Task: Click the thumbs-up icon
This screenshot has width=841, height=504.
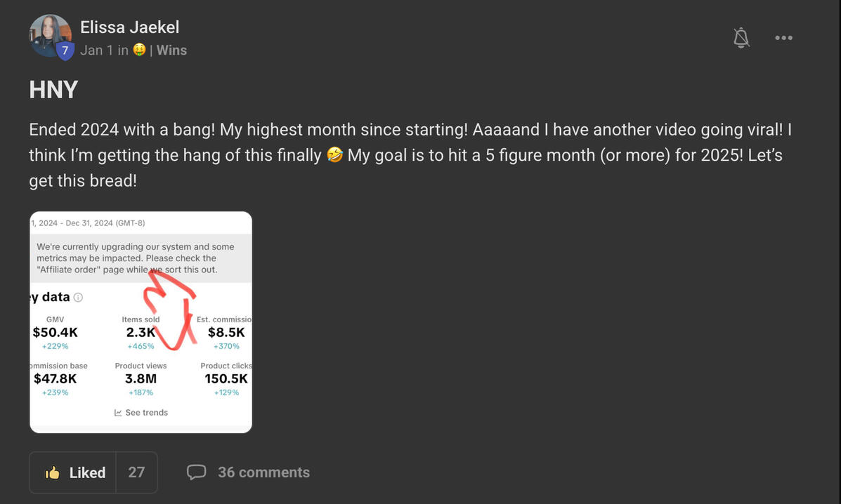Action: [x=53, y=473]
